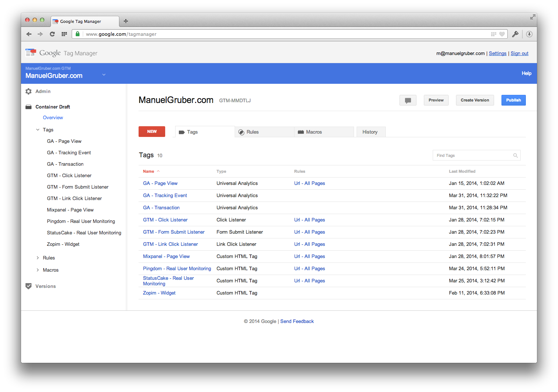Click Url - All Pages rule for Mixpanel row
Viewport: 558px width, 392px height.
pos(310,257)
